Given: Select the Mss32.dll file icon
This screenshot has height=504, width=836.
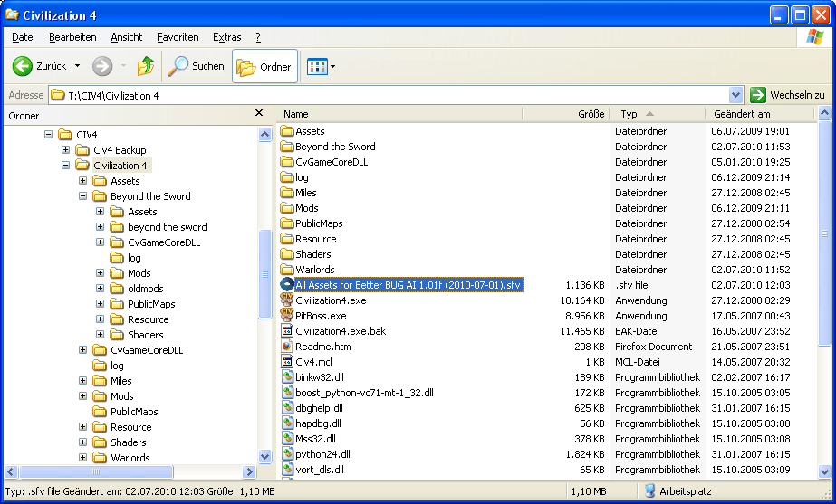Looking at the screenshot, I should pyautogui.click(x=287, y=439).
